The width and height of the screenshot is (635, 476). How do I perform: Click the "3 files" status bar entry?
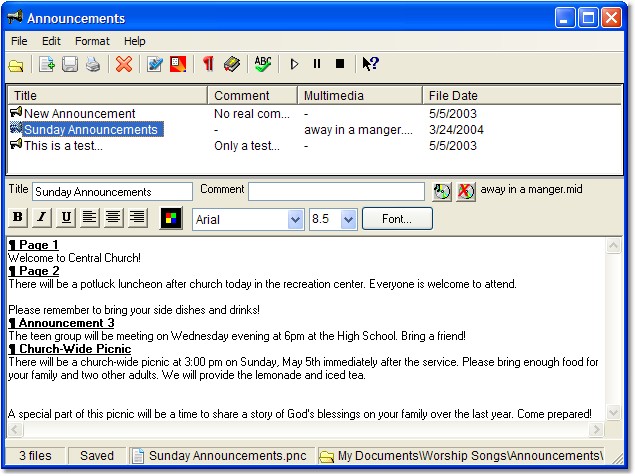point(35,456)
